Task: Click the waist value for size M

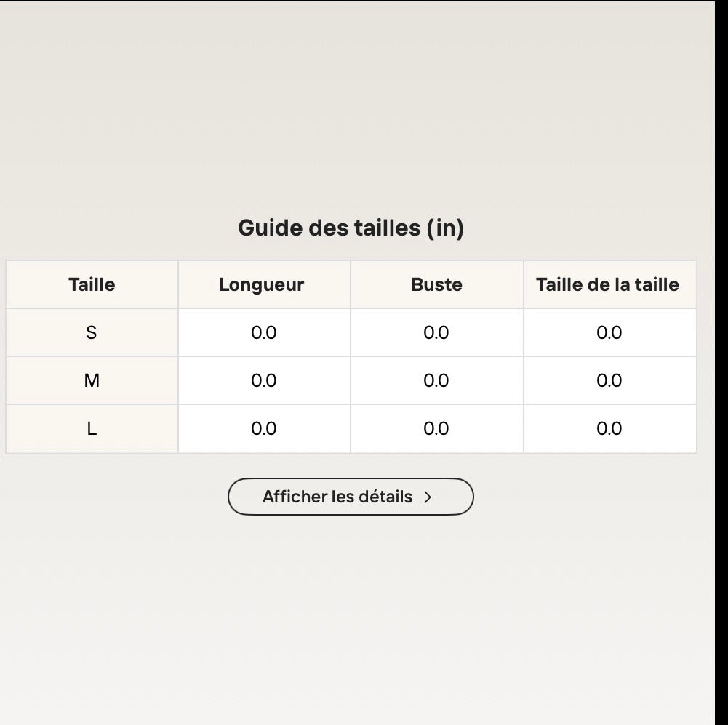Action: [x=609, y=380]
